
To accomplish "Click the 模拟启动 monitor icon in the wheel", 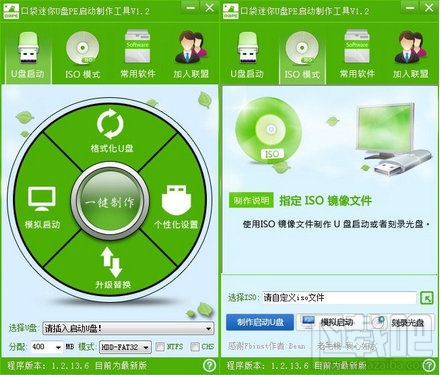I will 42,199.
